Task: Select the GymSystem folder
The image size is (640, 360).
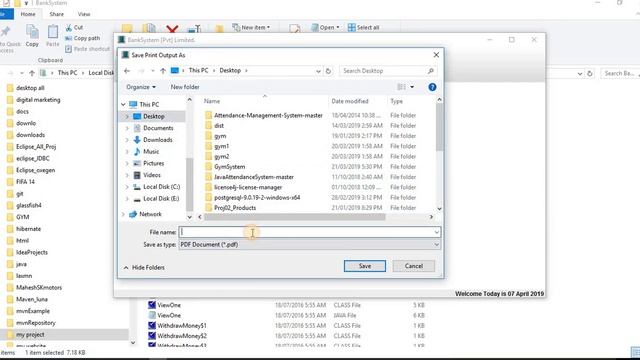Action: click(229, 167)
